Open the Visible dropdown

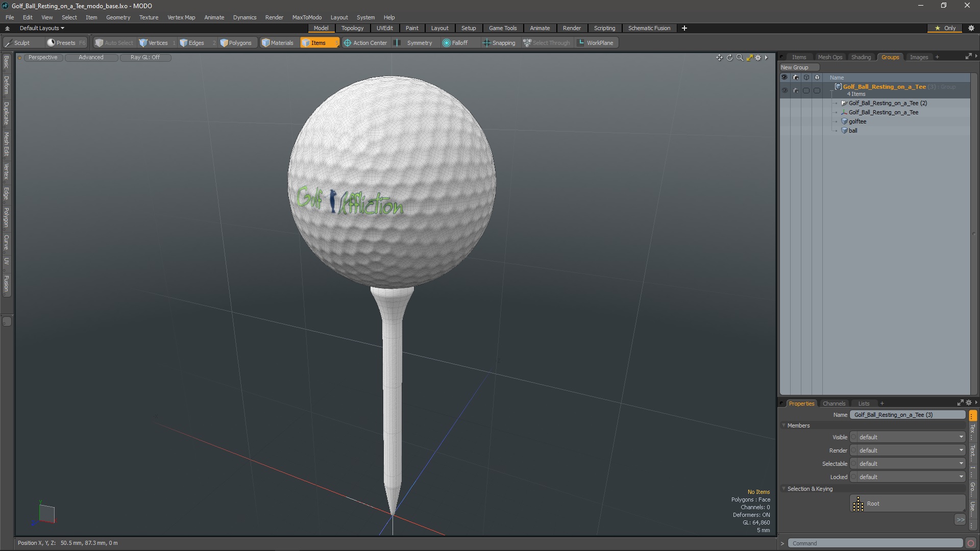[x=910, y=437]
